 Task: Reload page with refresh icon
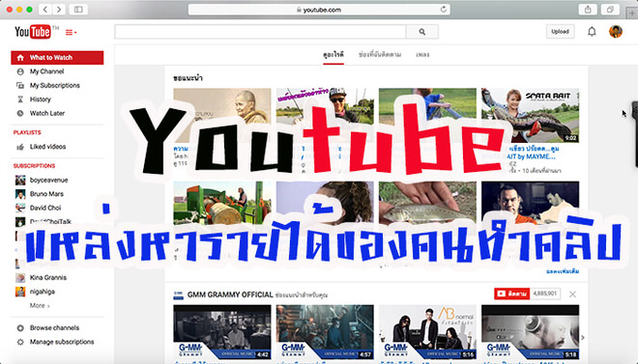click(444, 10)
